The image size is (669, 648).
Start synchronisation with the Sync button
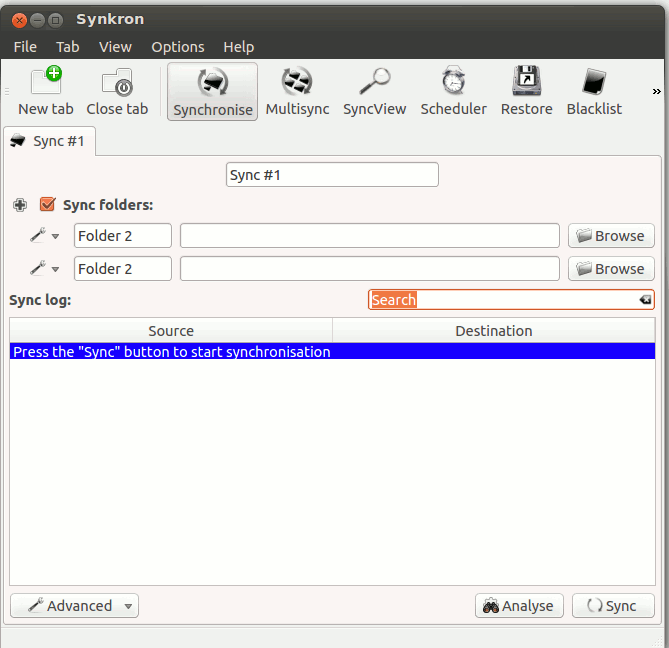pyautogui.click(x=613, y=605)
